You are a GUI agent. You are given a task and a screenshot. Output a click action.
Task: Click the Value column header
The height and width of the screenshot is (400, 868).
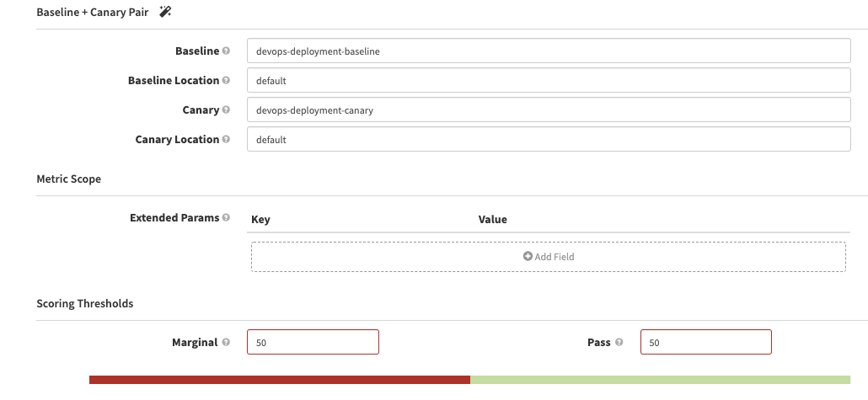click(x=493, y=220)
